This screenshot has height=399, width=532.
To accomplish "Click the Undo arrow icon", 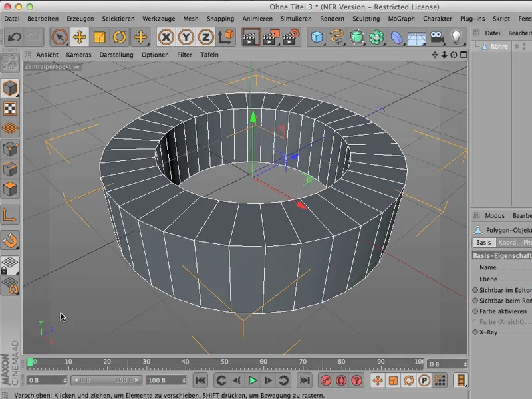I will click(x=14, y=37).
